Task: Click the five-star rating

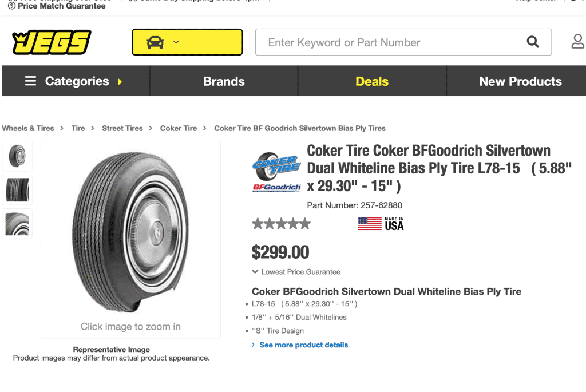Action: coord(281,224)
